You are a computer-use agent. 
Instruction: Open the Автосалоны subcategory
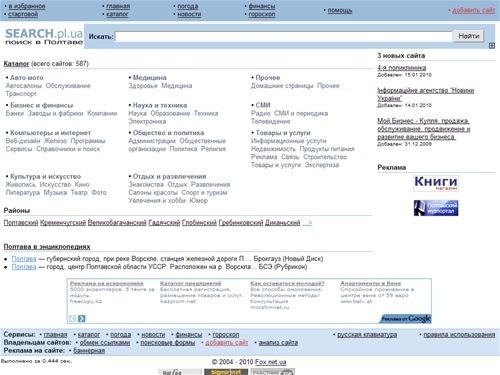pos(24,86)
